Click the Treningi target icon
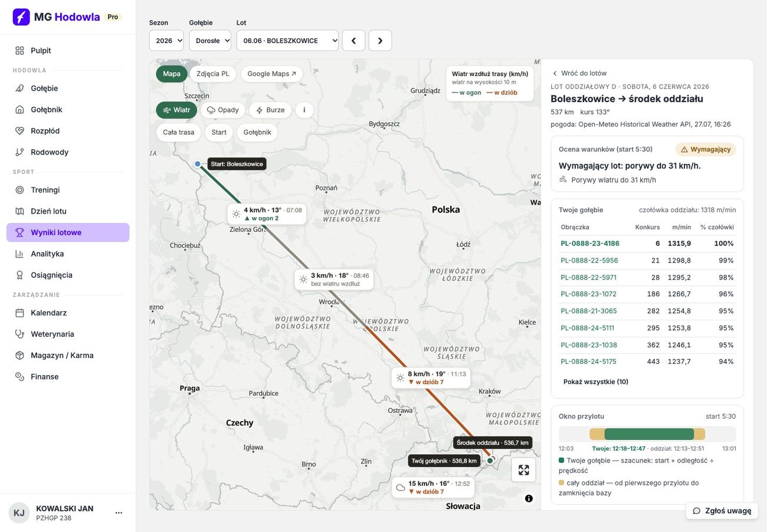Image resolution: width=767 pixels, height=532 pixels. pos(20,190)
